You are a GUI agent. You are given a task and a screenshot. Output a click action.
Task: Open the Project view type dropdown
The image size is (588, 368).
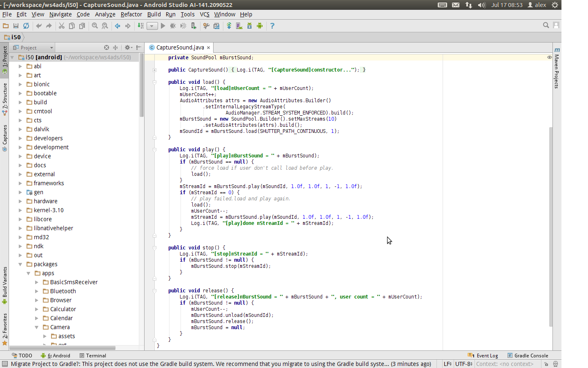pyautogui.click(x=33, y=48)
